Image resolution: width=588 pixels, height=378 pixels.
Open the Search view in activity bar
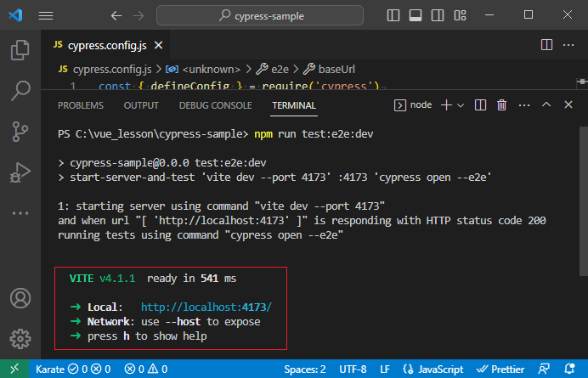click(x=20, y=90)
